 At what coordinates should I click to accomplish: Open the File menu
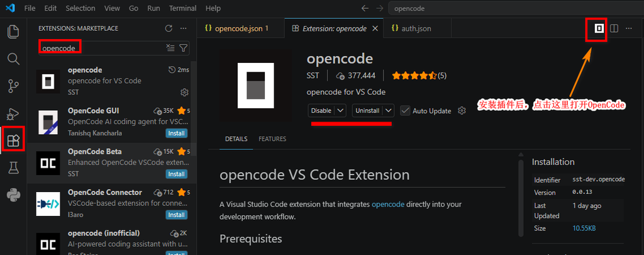coord(30,8)
